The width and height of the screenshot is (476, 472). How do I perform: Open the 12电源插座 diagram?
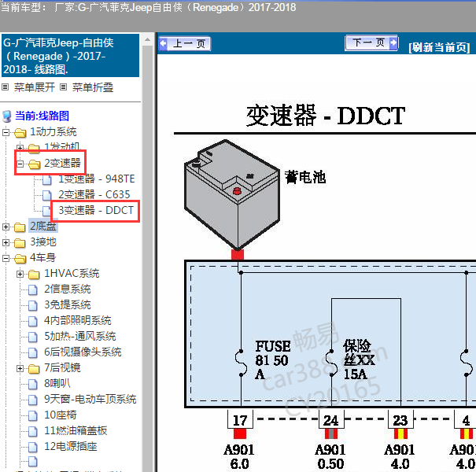(71, 447)
